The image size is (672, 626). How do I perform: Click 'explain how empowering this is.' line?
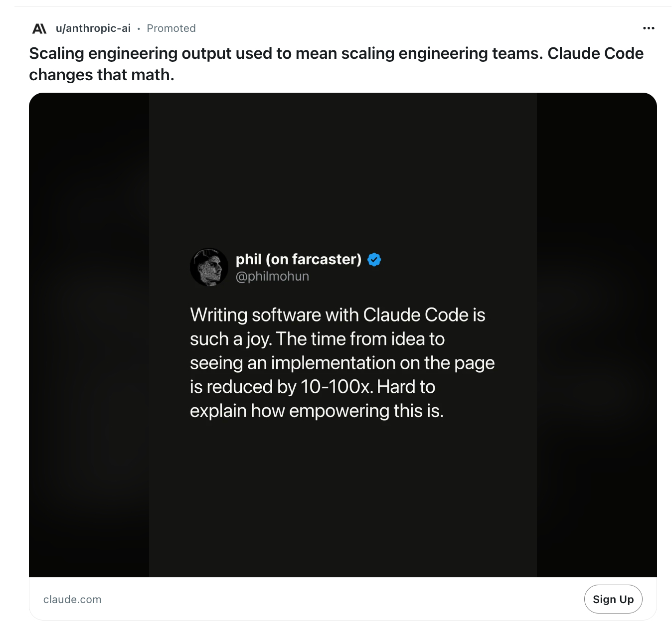click(317, 411)
